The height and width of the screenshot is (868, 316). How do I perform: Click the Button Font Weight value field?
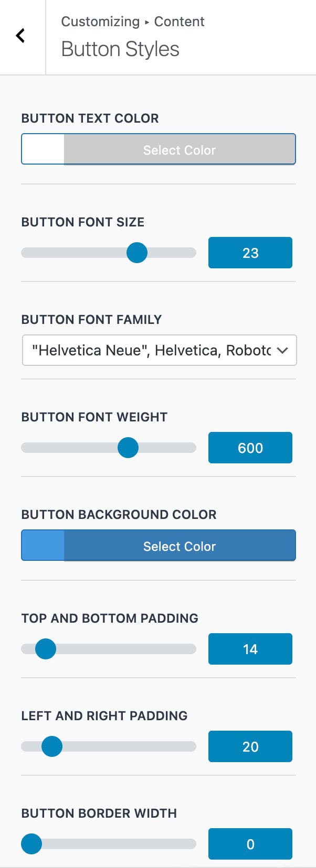coord(250,448)
